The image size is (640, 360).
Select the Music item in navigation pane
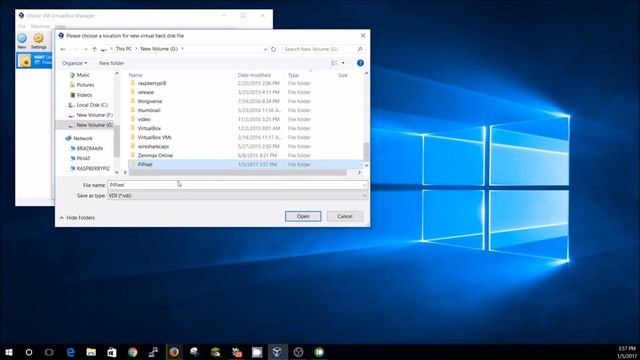(83, 75)
